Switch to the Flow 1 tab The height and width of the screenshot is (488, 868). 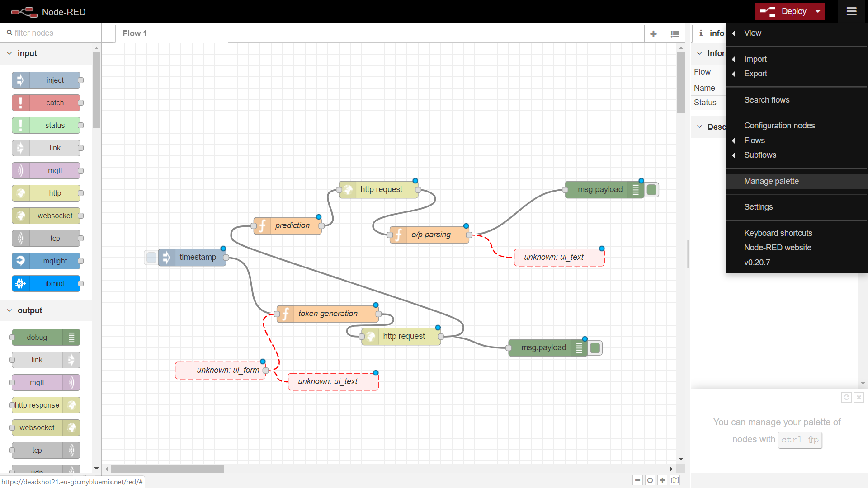171,33
